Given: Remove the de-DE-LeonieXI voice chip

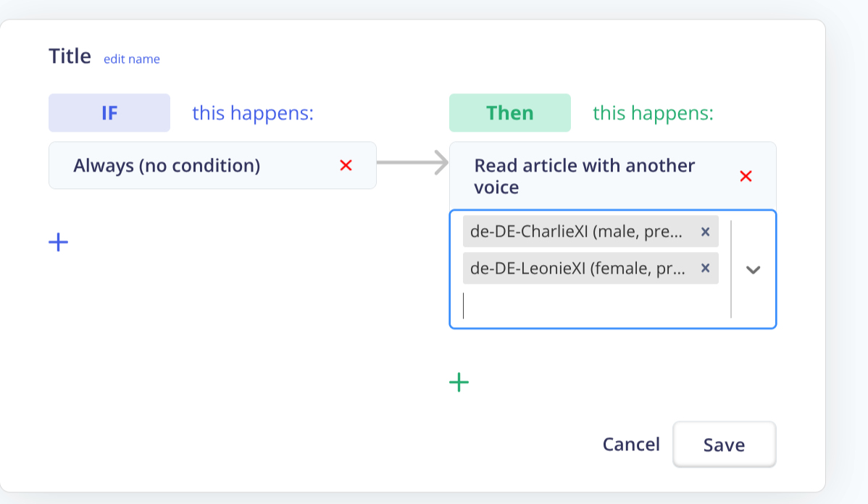Looking at the screenshot, I should (x=705, y=268).
